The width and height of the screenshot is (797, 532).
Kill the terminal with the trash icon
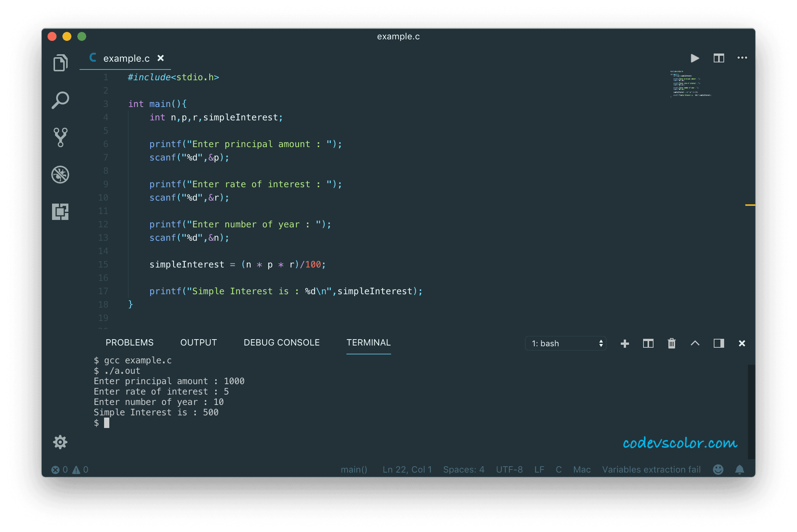[671, 343]
